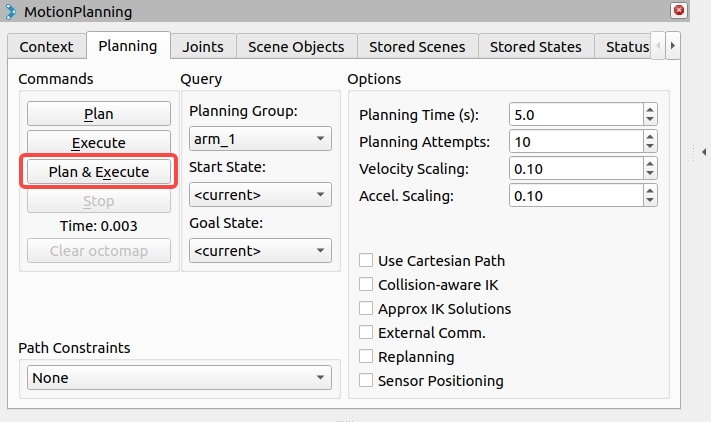
Task: Open the Planning Group arm_1 dropdown
Action: pos(260,139)
